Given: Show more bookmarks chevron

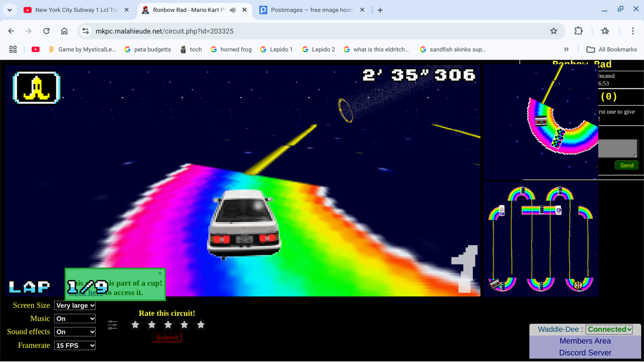Looking at the screenshot, I should click(567, 49).
